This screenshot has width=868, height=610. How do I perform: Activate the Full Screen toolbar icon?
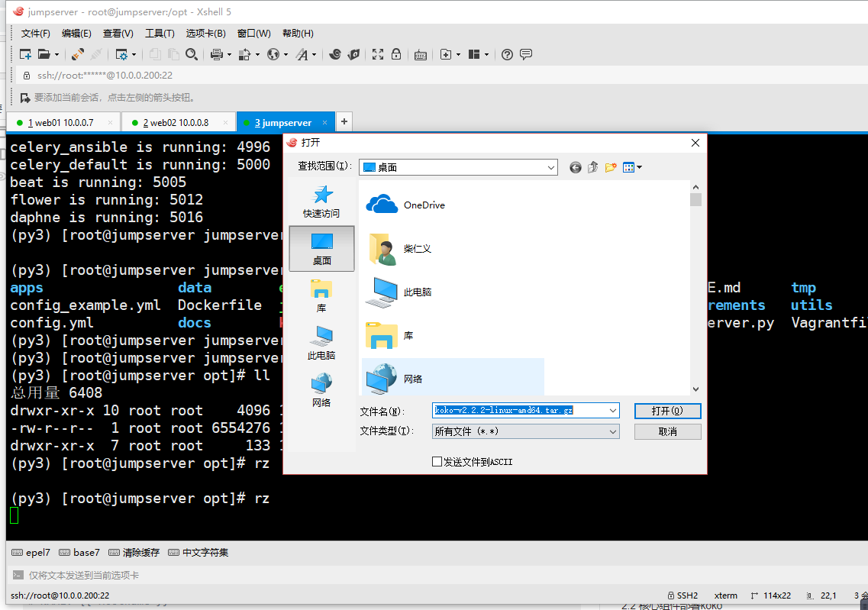(378, 54)
